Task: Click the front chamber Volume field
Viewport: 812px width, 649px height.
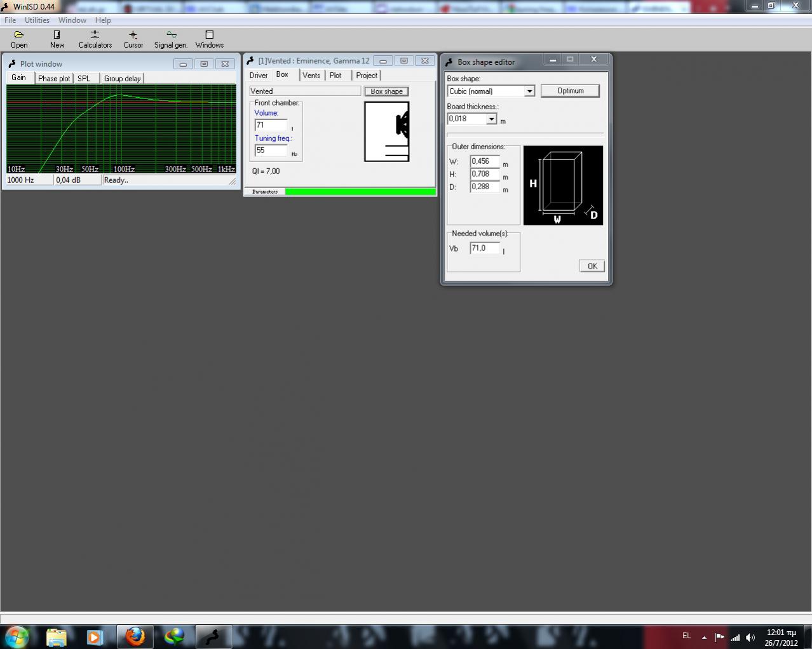Action: coord(271,125)
